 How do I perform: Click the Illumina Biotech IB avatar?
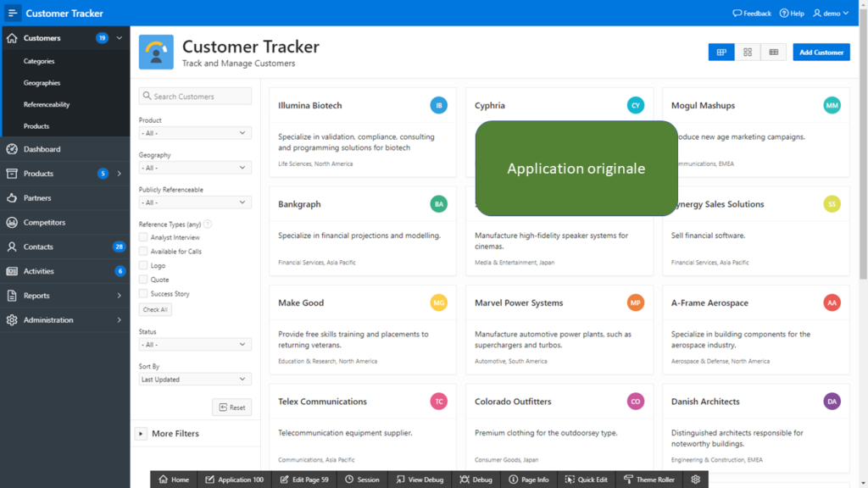click(x=438, y=105)
